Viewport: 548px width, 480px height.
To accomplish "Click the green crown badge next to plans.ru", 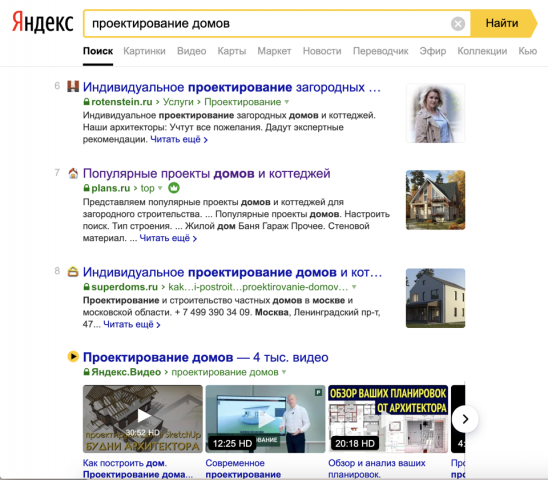I will tap(174, 188).
